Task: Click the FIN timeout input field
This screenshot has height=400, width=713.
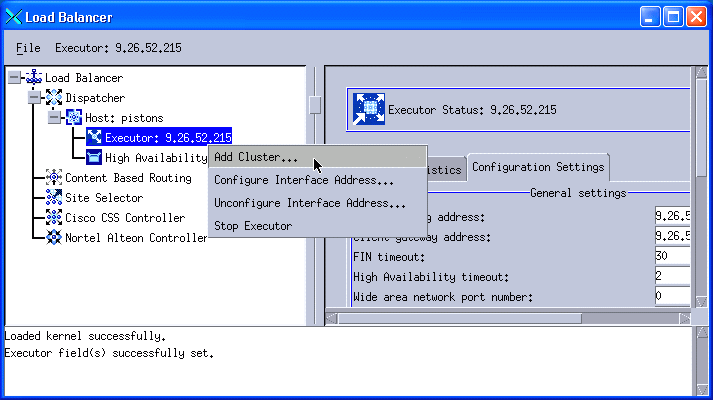Action: [670, 255]
